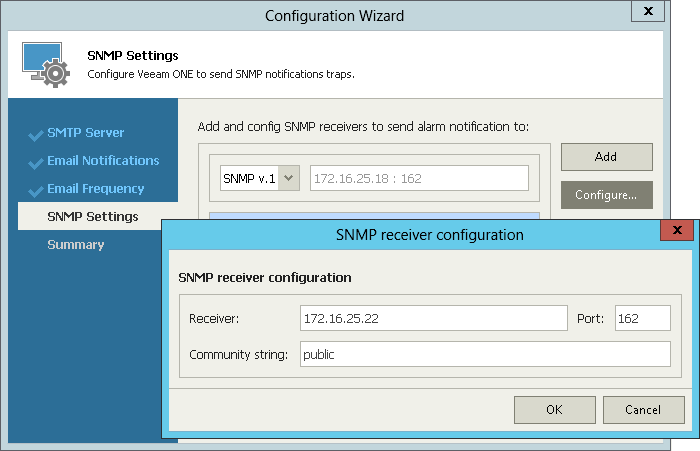Confirm receiver settings with OK
Screen dimensions: 700x451
554,410
